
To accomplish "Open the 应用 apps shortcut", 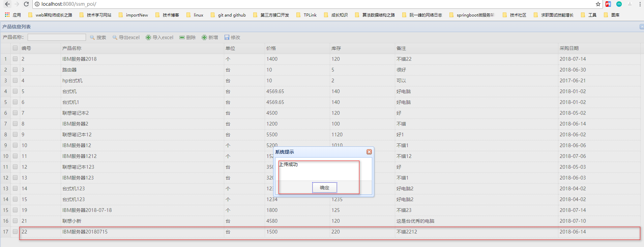I will coord(13,15).
